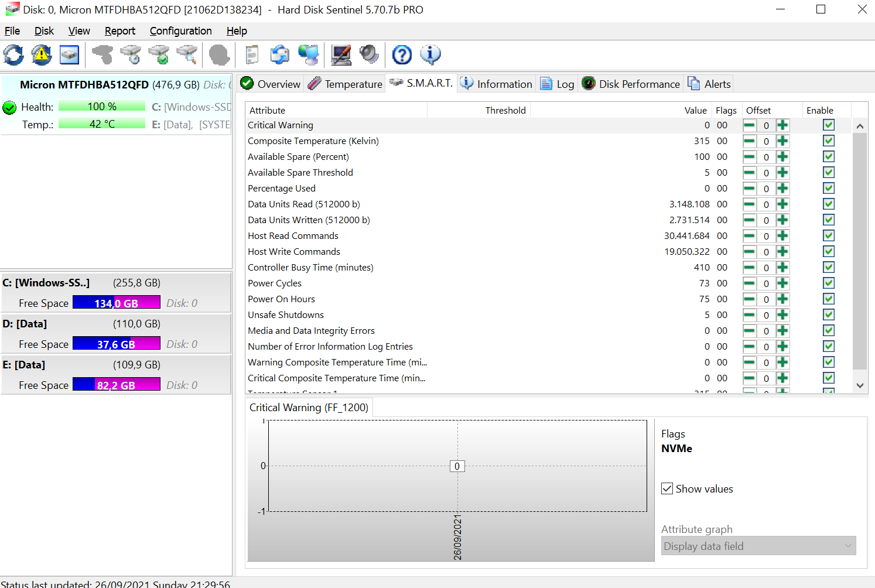Image resolution: width=875 pixels, height=588 pixels.
Task: Click the send report by e-mail icon
Action: (280, 55)
